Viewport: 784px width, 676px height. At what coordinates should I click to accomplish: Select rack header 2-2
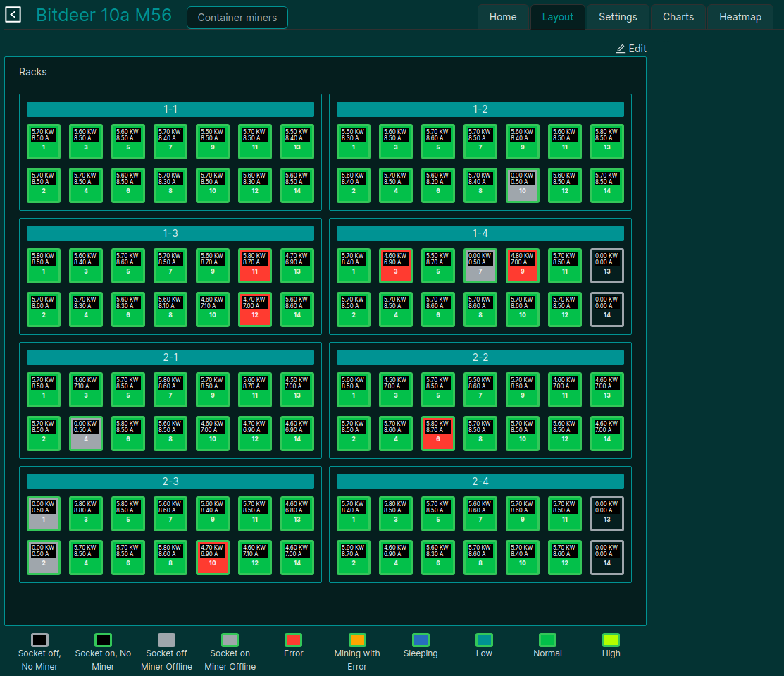coord(480,357)
